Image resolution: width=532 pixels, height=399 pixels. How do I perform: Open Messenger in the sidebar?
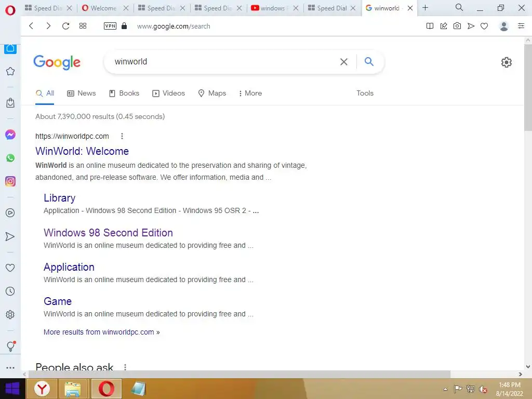[x=10, y=135]
